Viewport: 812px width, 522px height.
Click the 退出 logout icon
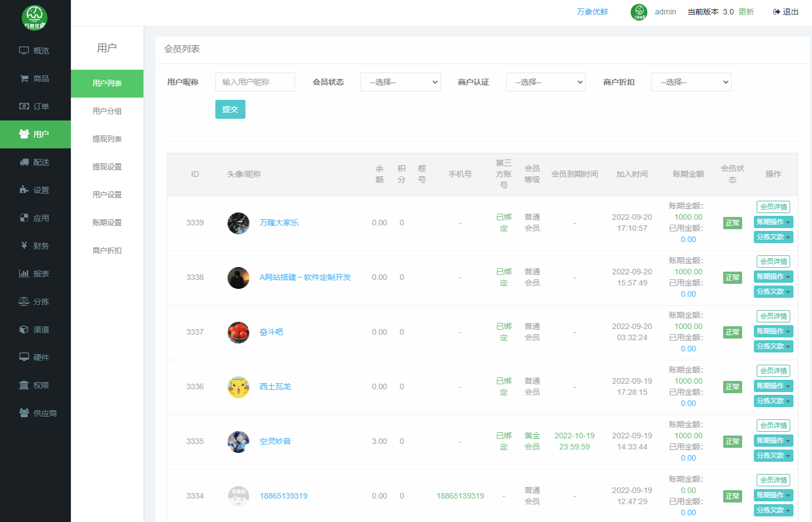tap(776, 12)
